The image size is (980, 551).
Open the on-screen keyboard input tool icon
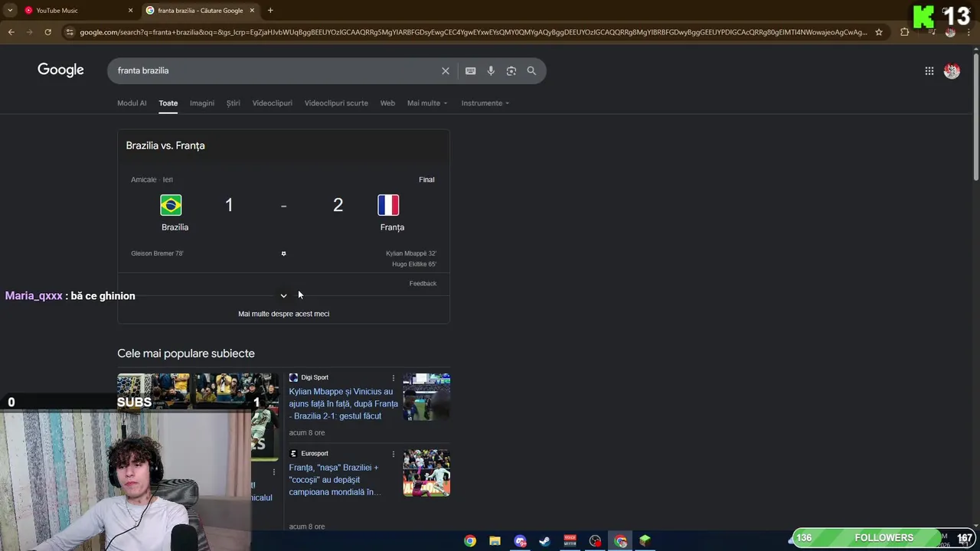pyautogui.click(x=470, y=70)
